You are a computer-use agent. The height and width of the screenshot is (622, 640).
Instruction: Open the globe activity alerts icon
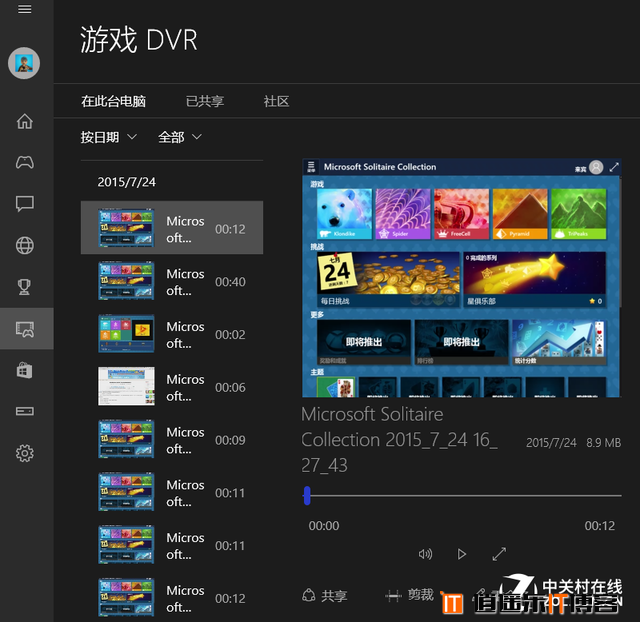24,245
